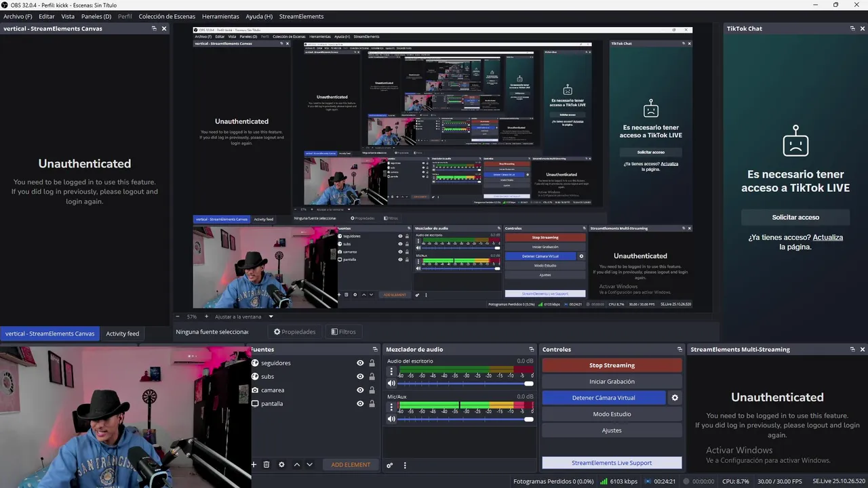Open Filtros for selected source
The image size is (868, 488).
pos(343,332)
